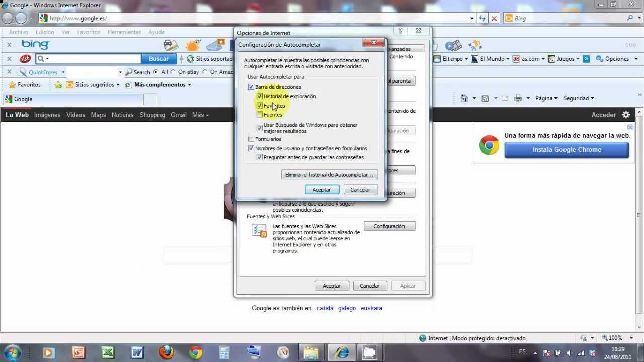644x362 pixels.
Task: Expand the El tiempo dropdown
Action: coord(466,59)
